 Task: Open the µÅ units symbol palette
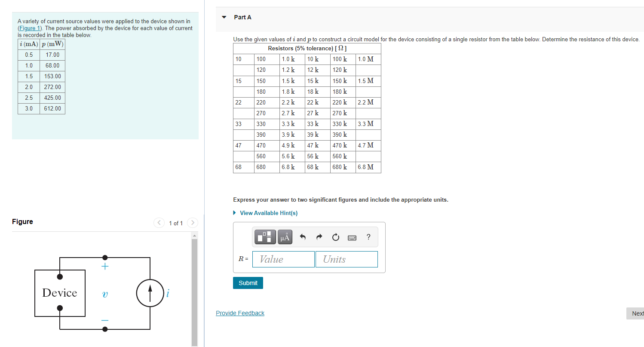285,237
